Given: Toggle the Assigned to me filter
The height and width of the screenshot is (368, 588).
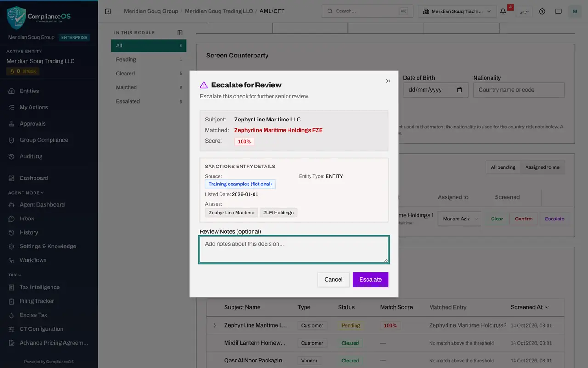Looking at the screenshot, I should (x=543, y=167).
